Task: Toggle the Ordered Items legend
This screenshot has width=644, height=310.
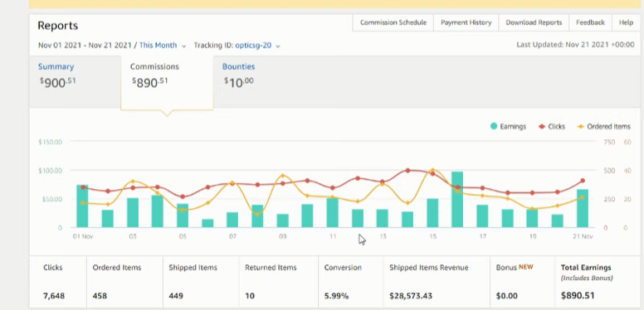Action: (x=604, y=127)
